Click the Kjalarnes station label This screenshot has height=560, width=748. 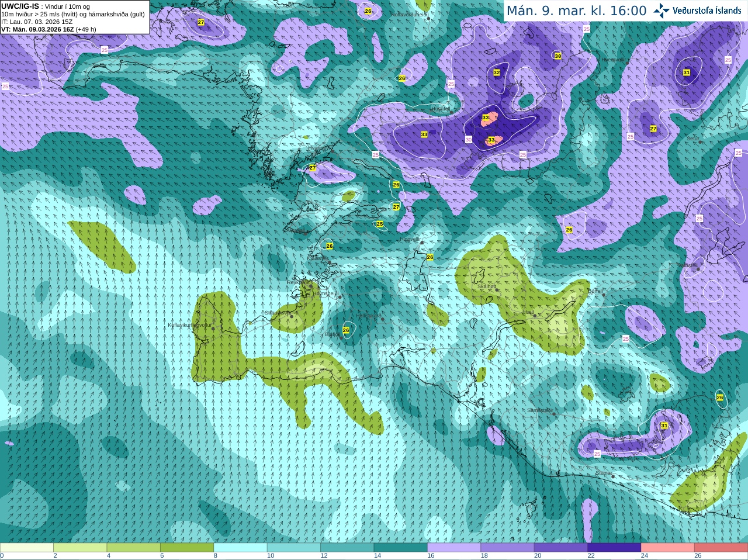[318, 258]
